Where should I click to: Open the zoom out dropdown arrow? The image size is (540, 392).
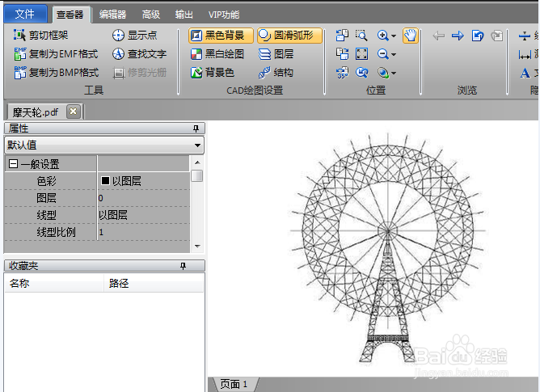coord(394,54)
